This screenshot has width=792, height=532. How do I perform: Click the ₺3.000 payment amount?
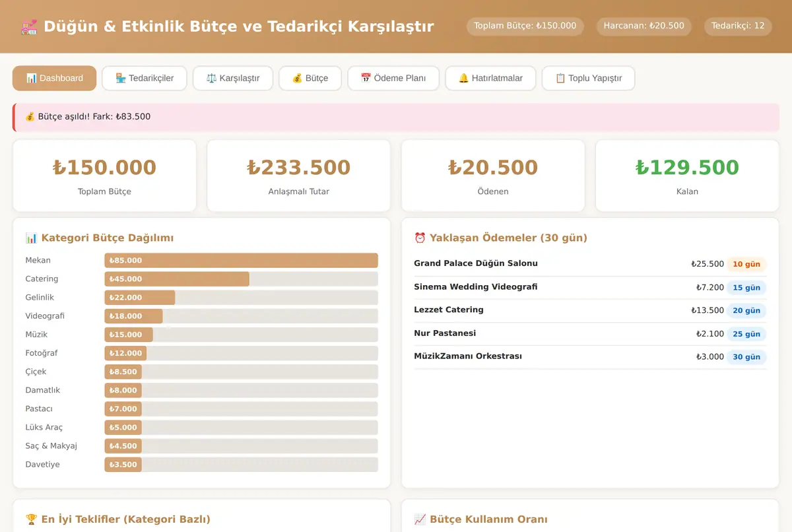[x=710, y=357]
